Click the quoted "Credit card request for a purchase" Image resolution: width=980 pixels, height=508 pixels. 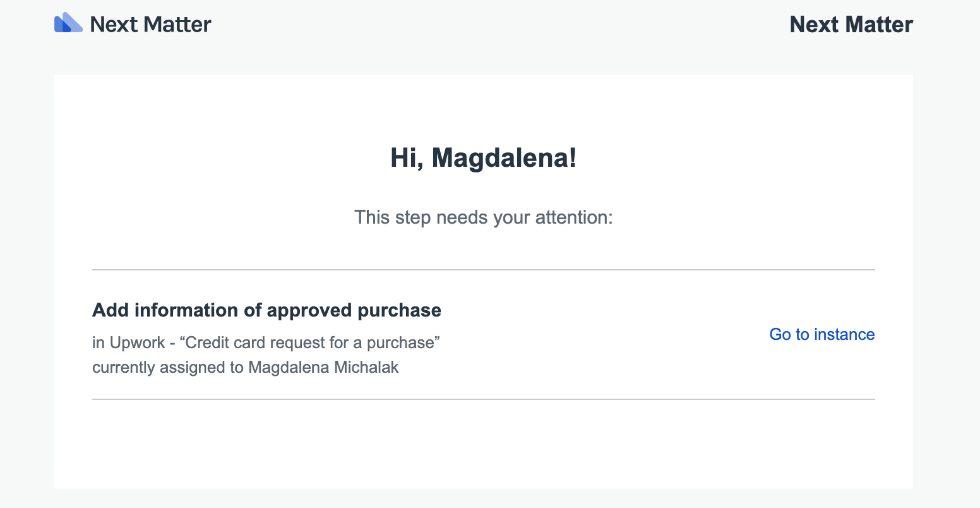[x=309, y=342]
